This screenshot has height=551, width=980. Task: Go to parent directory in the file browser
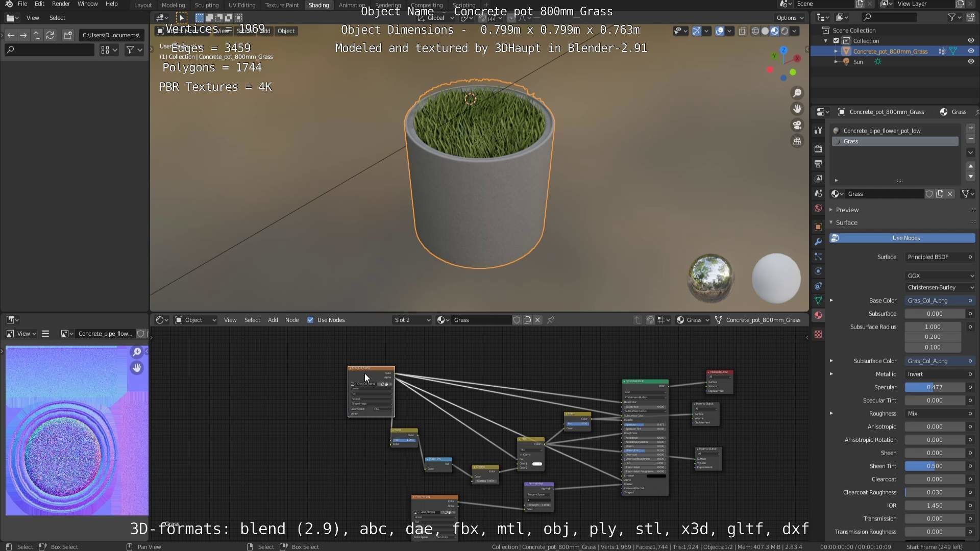pyautogui.click(x=37, y=35)
